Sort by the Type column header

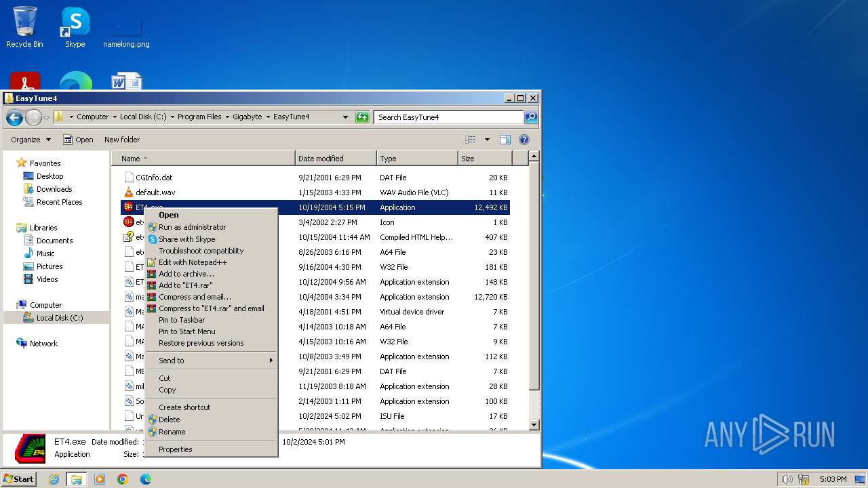tap(417, 159)
